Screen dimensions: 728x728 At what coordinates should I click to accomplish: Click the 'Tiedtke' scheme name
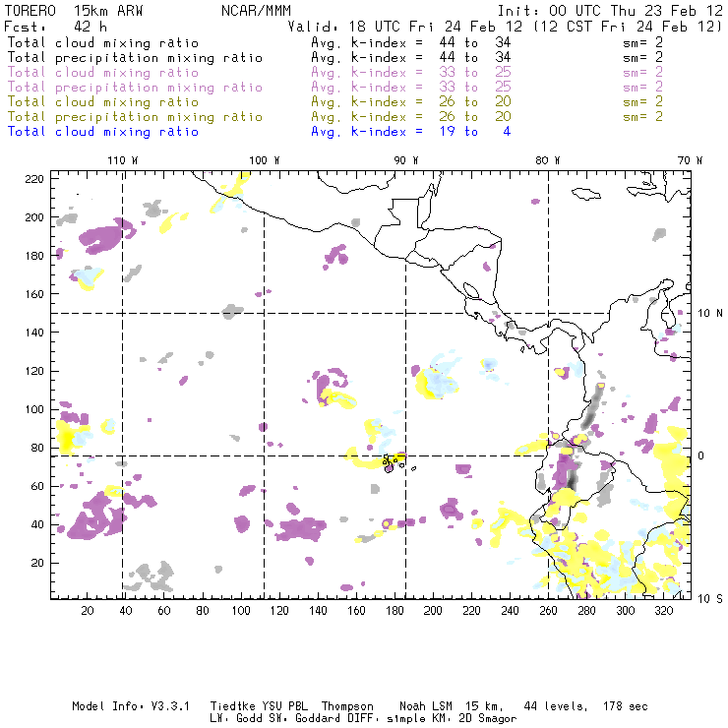click(233, 706)
